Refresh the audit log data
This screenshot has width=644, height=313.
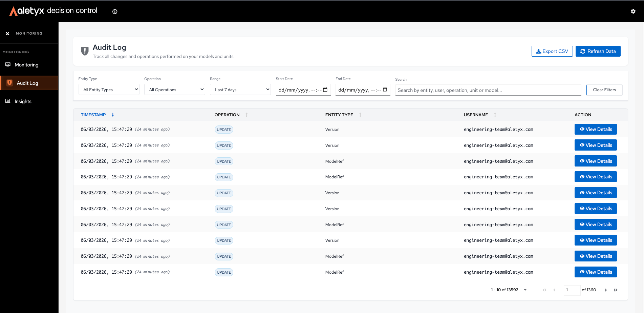click(x=598, y=51)
